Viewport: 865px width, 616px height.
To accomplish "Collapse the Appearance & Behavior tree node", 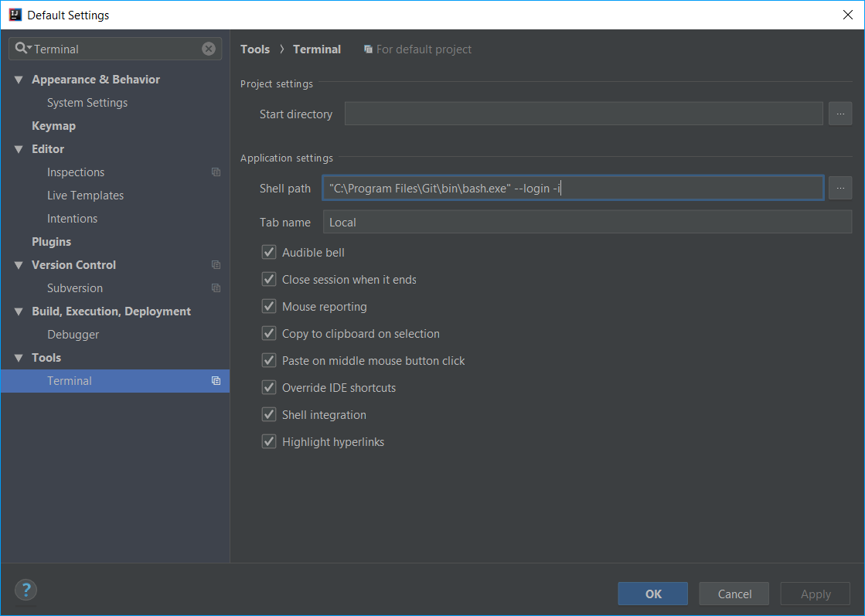I will [19, 80].
